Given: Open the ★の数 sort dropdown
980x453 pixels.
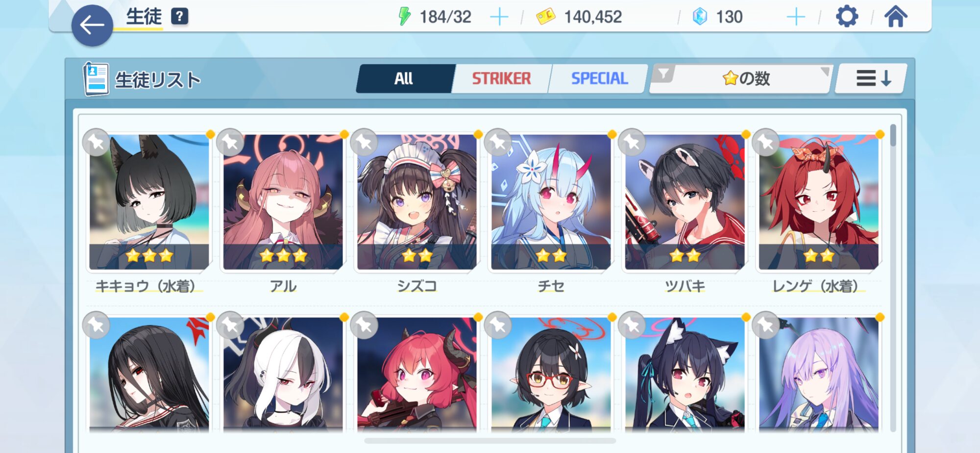Looking at the screenshot, I should pyautogui.click(x=746, y=78).
